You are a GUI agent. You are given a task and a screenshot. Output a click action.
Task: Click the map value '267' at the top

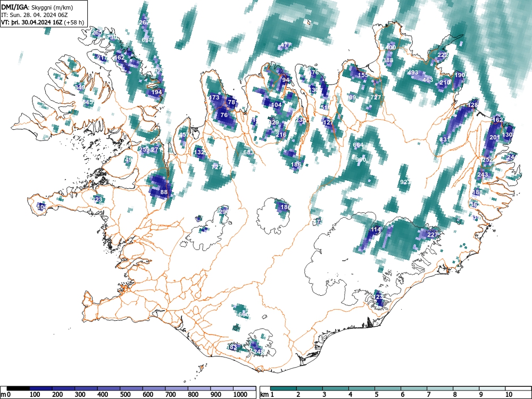click(x=144, y=22)
